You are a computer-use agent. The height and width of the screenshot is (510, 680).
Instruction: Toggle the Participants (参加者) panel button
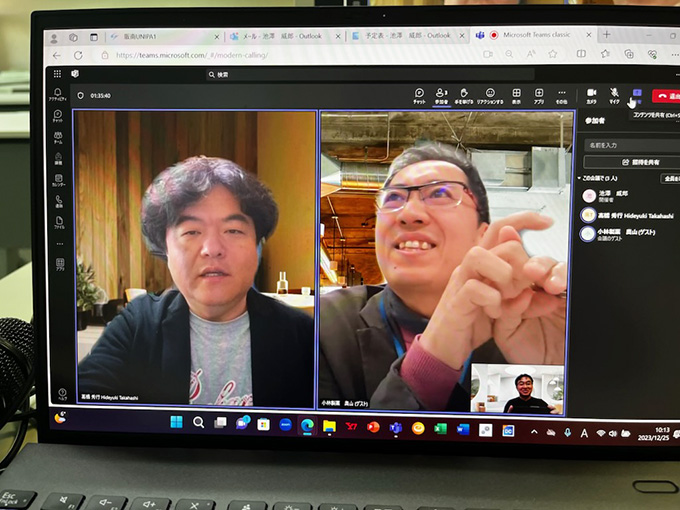(x=441, y=96)
